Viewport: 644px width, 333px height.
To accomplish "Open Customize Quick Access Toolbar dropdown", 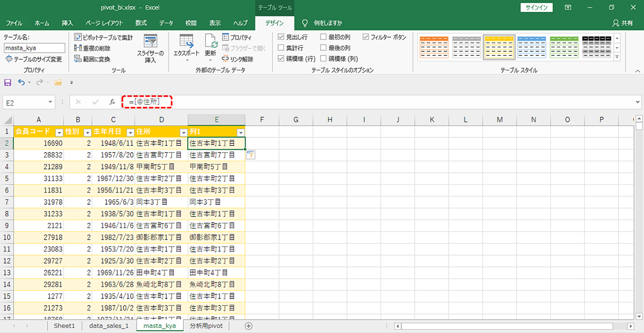I will (x=72, y=82).
